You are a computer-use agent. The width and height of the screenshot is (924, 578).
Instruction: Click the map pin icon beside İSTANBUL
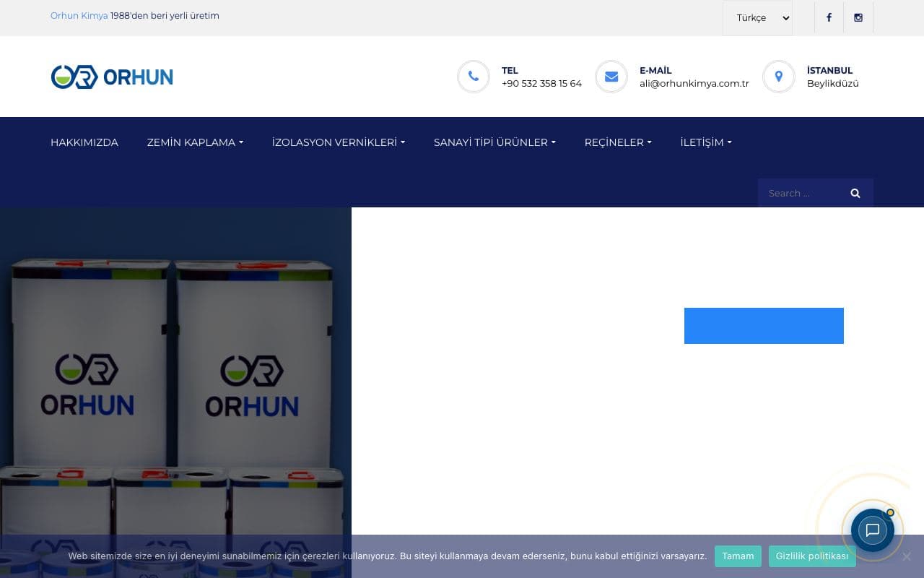point(779,77)
